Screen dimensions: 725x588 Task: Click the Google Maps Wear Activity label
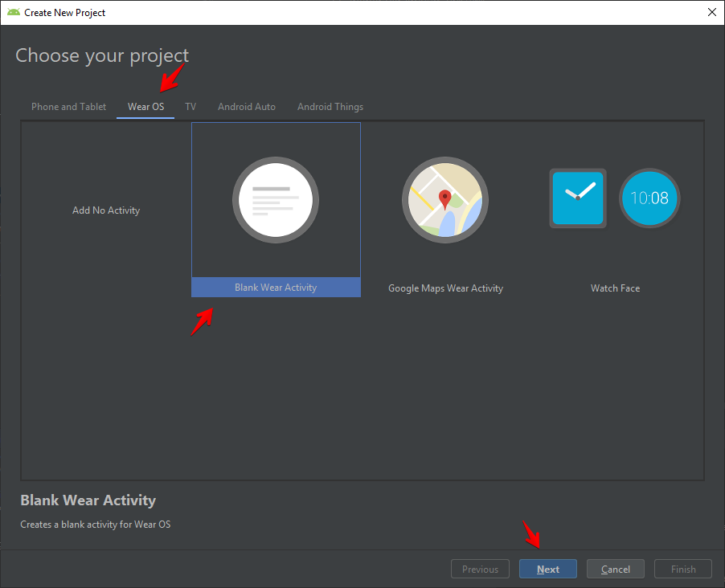[445, 288]
